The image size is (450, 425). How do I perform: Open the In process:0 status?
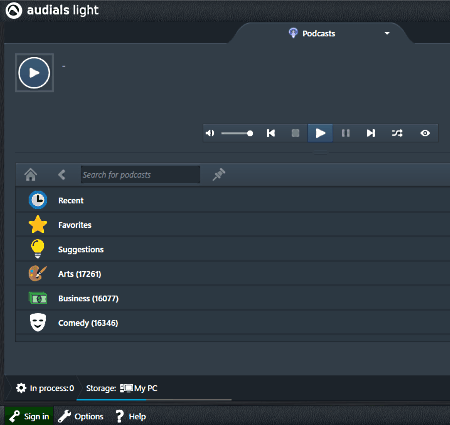click(x=45, y=388)
